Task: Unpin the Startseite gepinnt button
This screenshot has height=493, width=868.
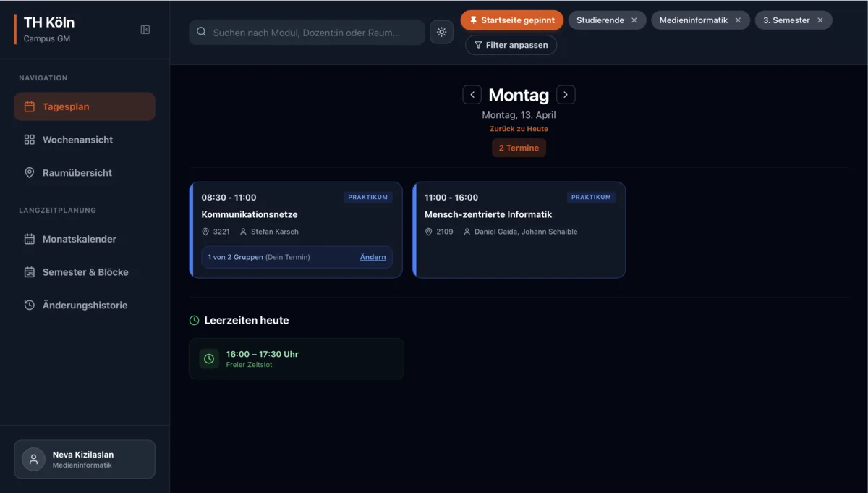Action: [511, 20]
